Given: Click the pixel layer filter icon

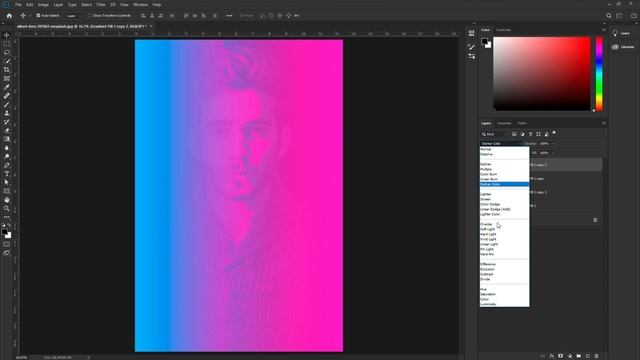Looking at the screenshot, I should point(514,134).
